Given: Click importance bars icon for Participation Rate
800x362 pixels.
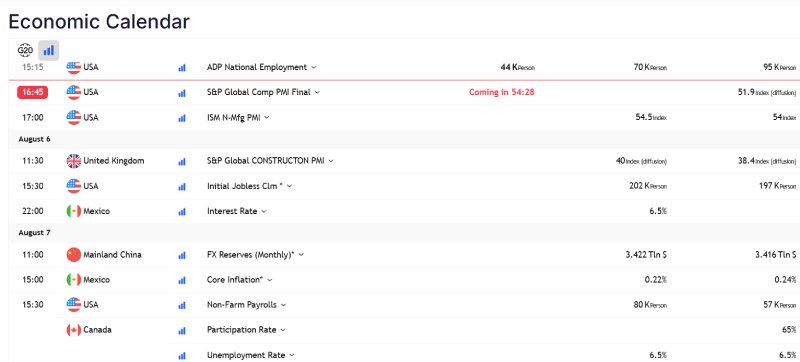Looking at the screenshot, I should [x=182, y=330].
